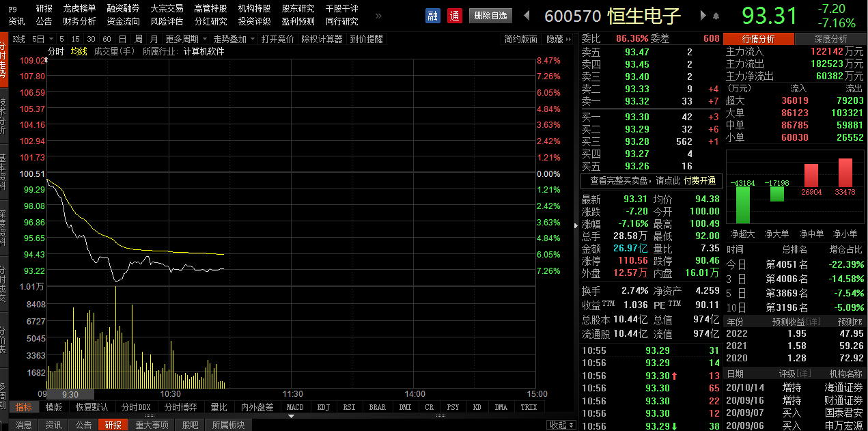
Task: Open the 基本资料 side tab
Action: (4, 171)
